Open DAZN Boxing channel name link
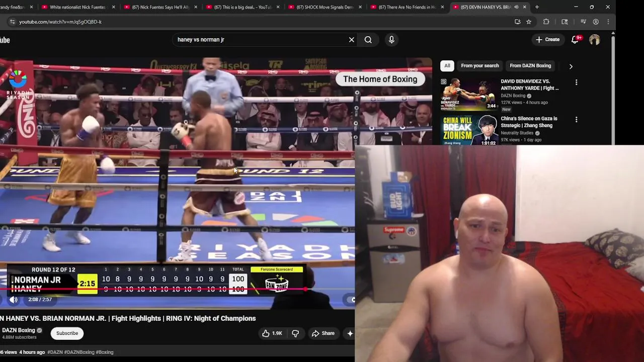Viewport: 644px width, 362px height. point(19,330)
